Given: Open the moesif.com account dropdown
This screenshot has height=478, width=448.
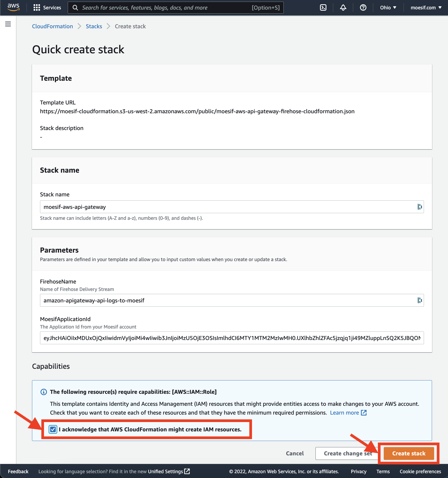Looking at the screenshot, I should click(x=425, y=7).
